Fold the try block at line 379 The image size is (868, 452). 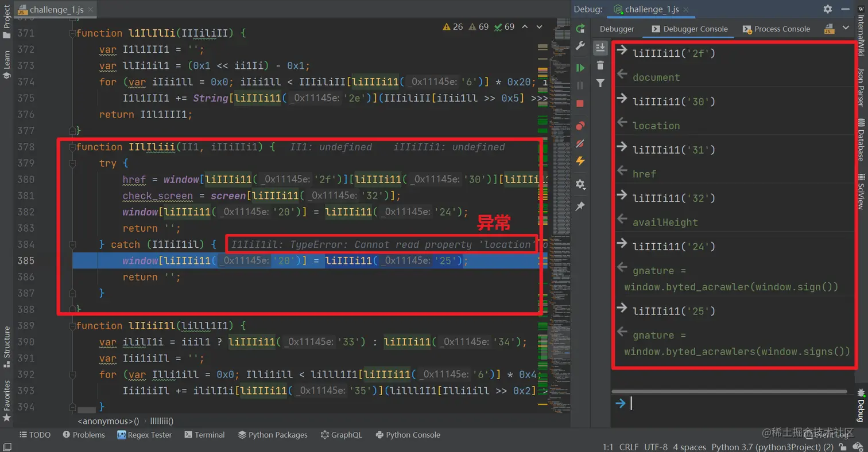tap(72, 163)
